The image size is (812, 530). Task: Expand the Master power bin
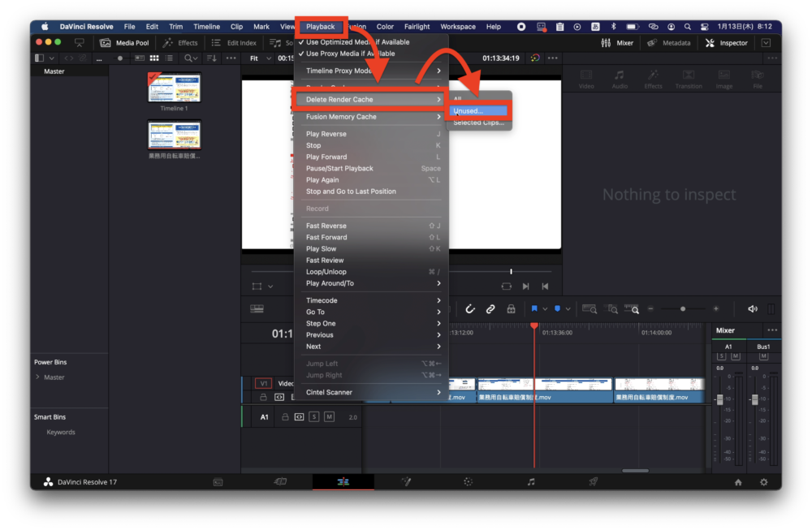tap(37, 377)
